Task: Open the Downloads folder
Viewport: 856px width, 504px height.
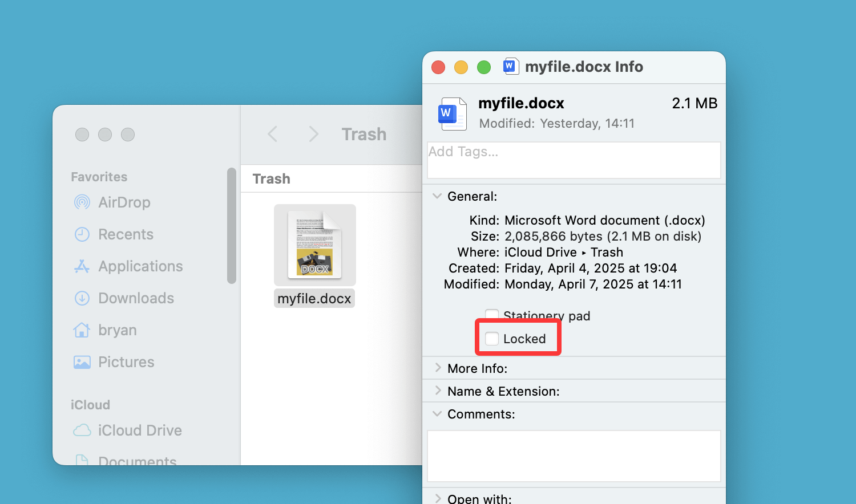Action: coord(135,298)
